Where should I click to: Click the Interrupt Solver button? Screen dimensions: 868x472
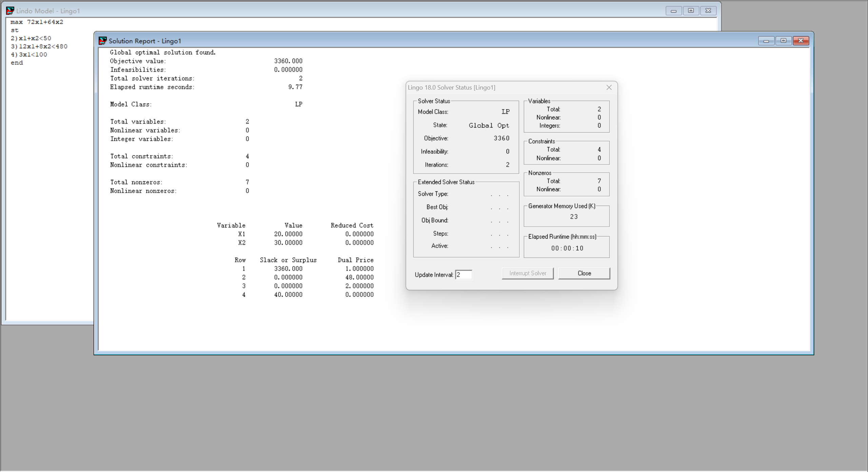pos(527,273)
